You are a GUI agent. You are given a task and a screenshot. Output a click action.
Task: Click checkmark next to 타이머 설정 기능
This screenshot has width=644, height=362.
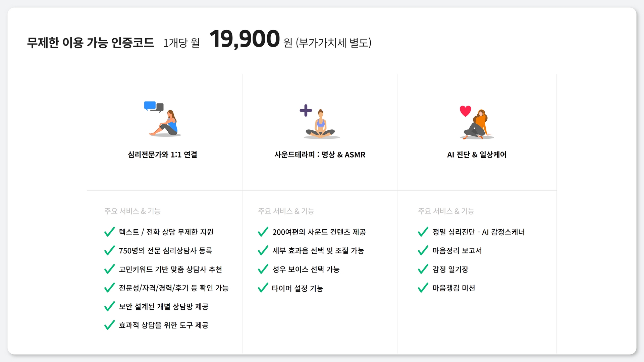tap(263, 288)
